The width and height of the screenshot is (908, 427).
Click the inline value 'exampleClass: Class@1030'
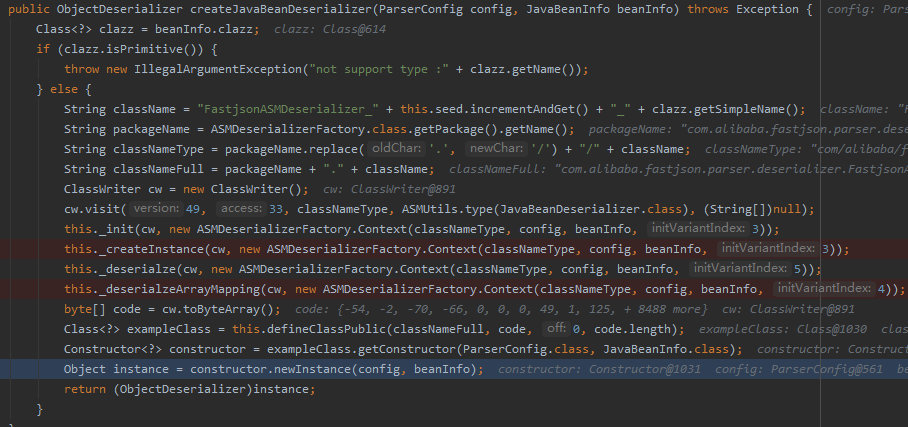point(783,330)
